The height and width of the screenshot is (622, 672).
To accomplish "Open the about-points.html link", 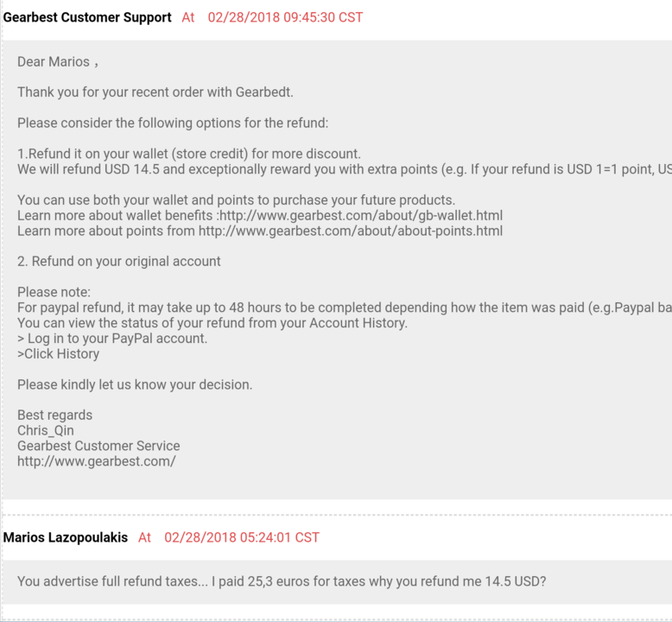I will (x=350, y=231).
